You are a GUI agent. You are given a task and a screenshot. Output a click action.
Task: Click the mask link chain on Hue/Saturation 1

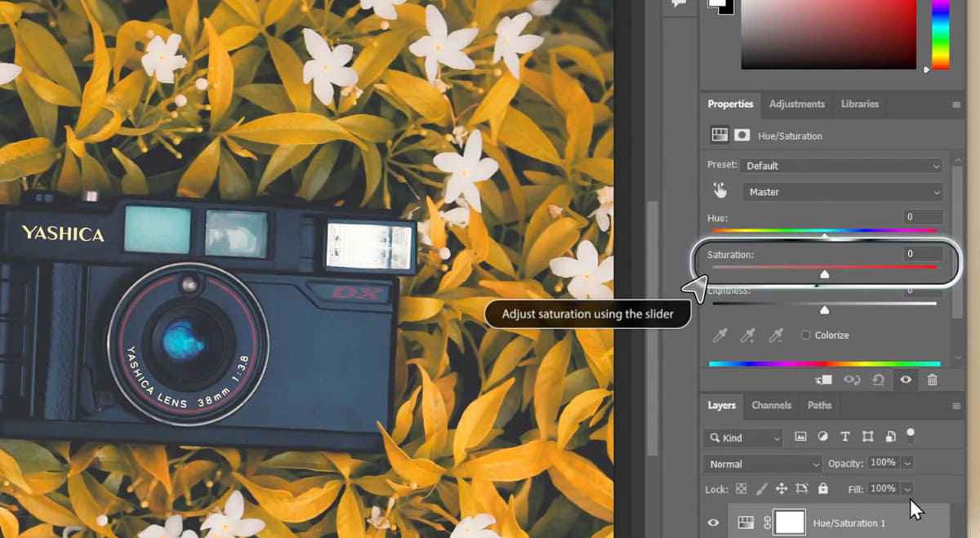(x=766, y=522)
